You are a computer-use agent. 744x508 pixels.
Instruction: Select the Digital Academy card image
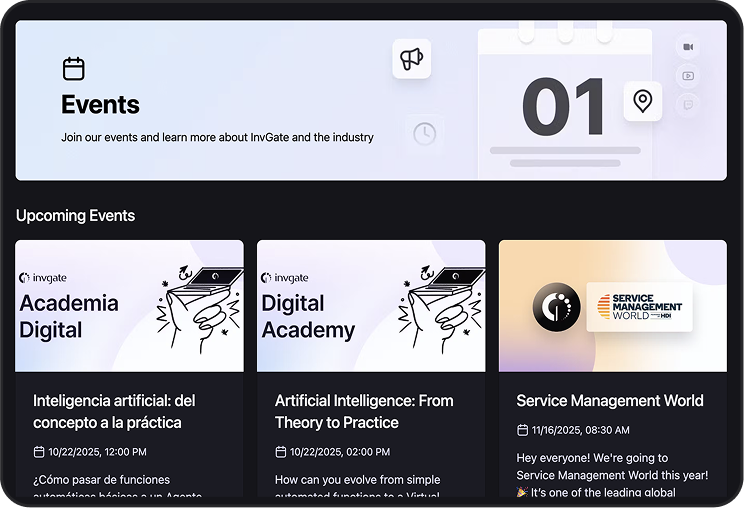tap(371, 306)
